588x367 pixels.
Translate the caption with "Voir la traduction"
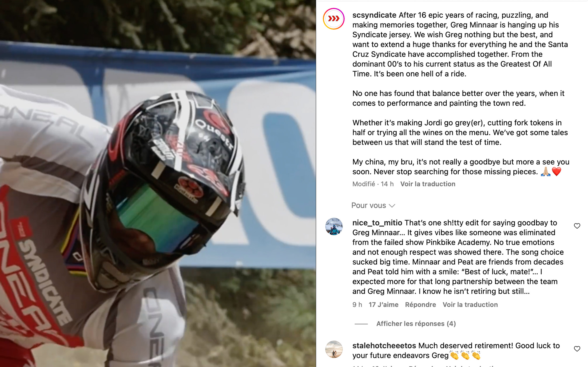428,184
